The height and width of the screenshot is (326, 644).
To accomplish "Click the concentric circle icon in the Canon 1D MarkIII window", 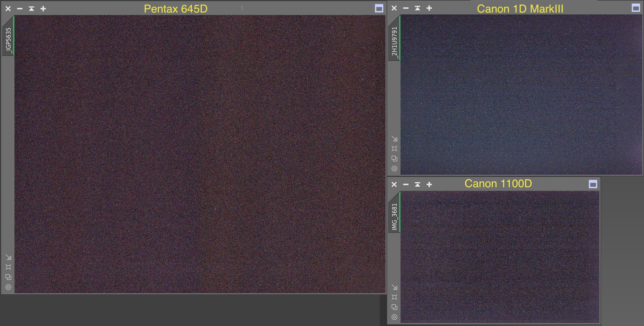I will click(394, 169).
